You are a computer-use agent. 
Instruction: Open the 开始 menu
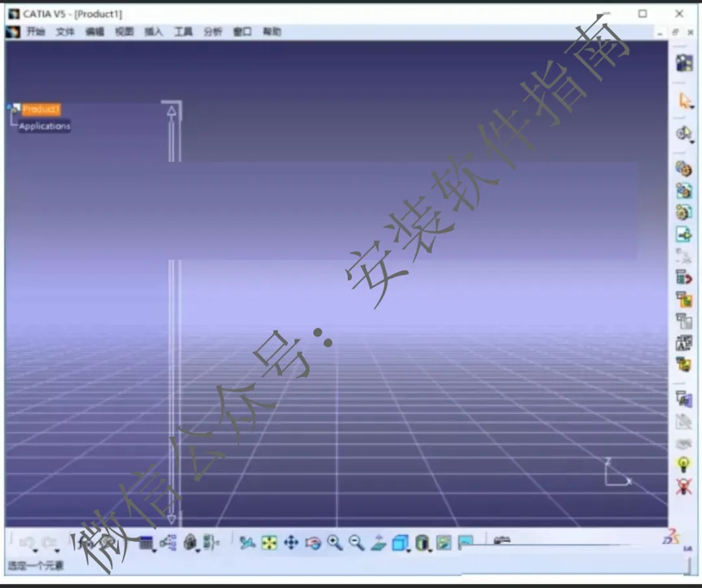(35, 31)
